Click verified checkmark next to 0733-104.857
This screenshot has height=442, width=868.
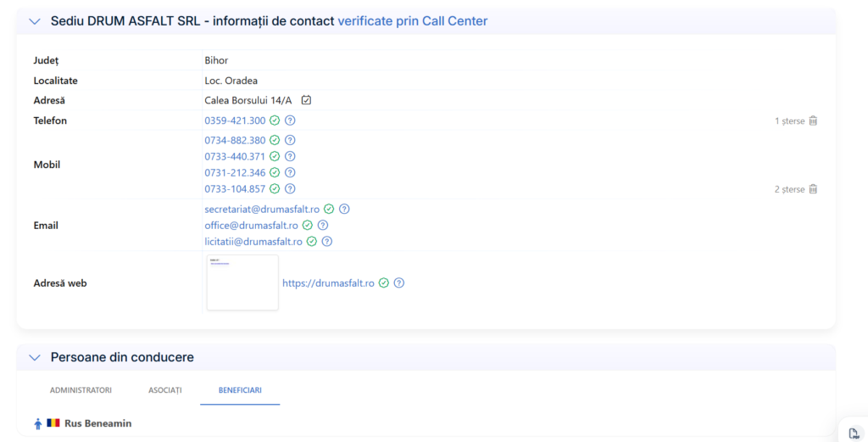[x=275, y=189]
